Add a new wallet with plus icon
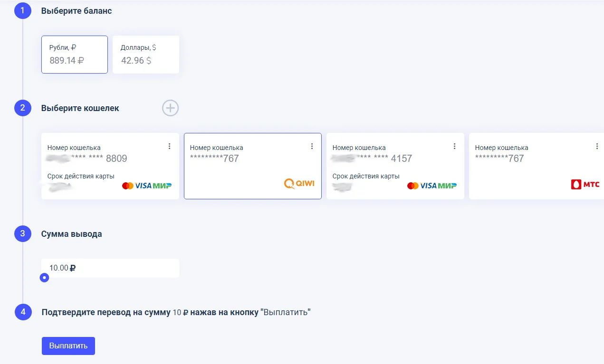This screenshot has height=364, width=604. (x=170, y=108)
